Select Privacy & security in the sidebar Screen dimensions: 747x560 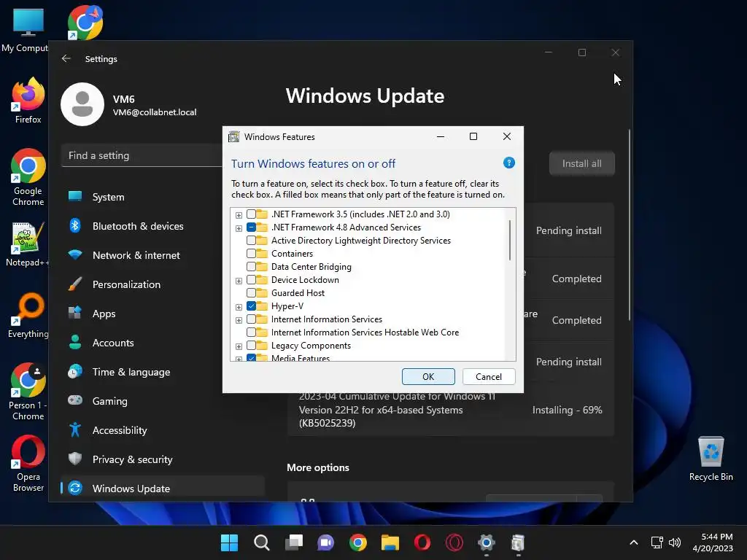162,459
